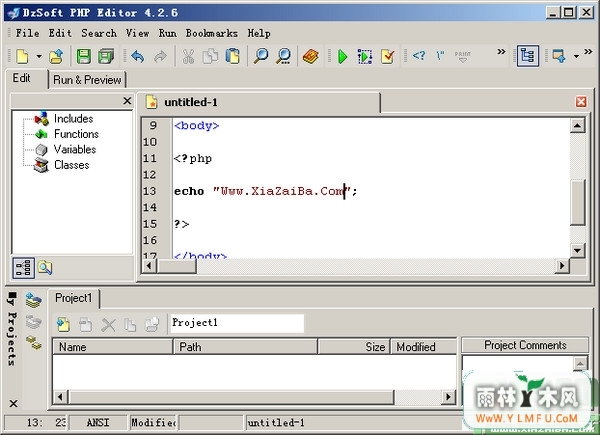Click the echo line in the code editor
600x435 pixels.
[266, 191]
